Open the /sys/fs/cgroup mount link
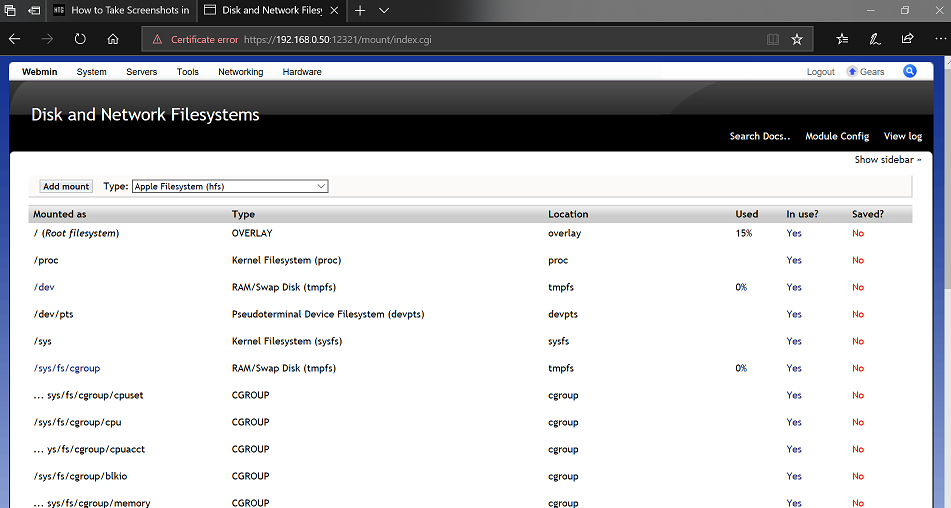Screen dimensions: 951x508 point(67,368)
